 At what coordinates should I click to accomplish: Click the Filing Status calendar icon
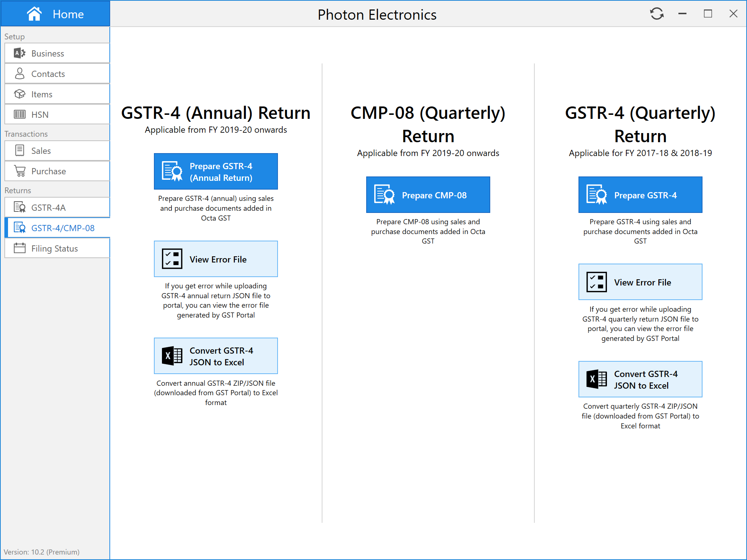pos(20,248)
